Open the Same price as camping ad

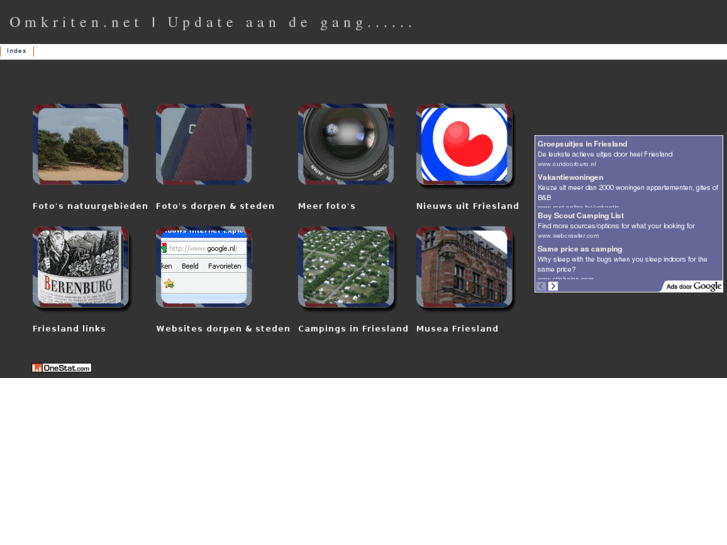pyautogui.click(x=579, y=249)
